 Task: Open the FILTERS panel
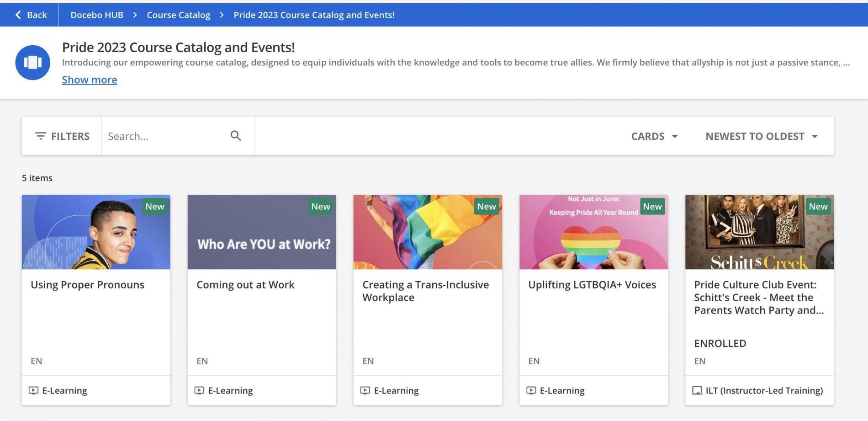click(x=62, y=136)
